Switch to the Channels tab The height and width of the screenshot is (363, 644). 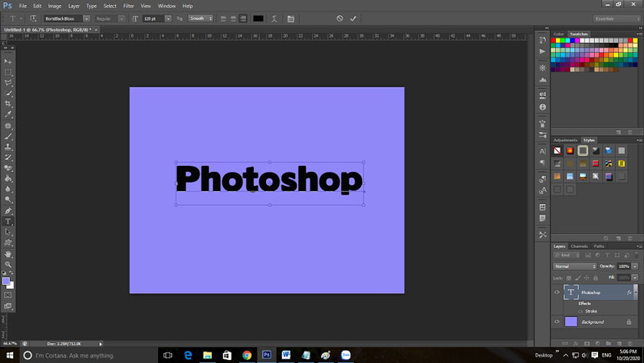pyautogui.click(x=579, y=246)
